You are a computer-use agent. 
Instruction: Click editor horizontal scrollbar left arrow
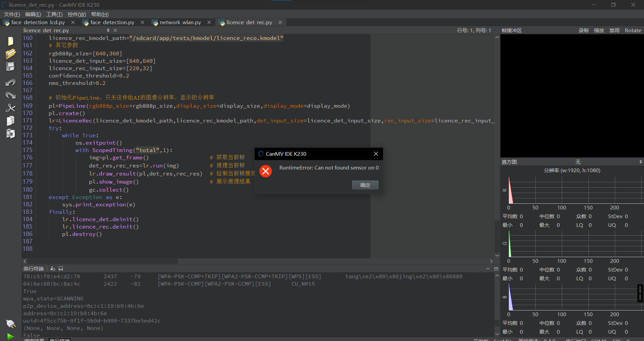pyautogui.click(x=25, y=261)
